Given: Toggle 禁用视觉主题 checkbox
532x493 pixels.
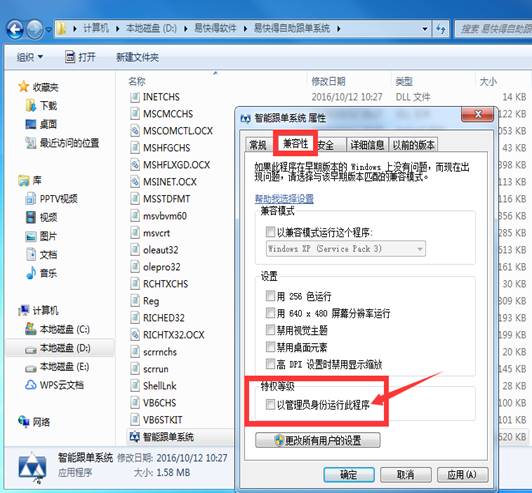Looking at the screenshot, I should pyautogui.click(x=270, y=330).
